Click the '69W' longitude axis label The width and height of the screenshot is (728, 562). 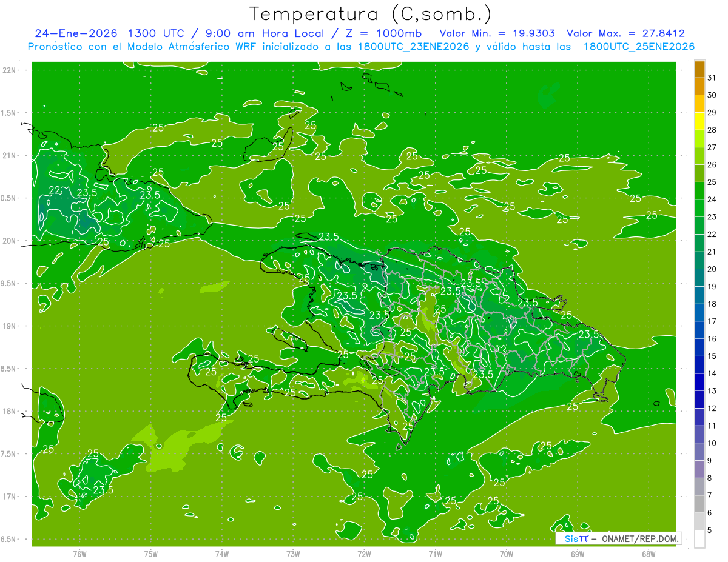(x=578, y=554)
